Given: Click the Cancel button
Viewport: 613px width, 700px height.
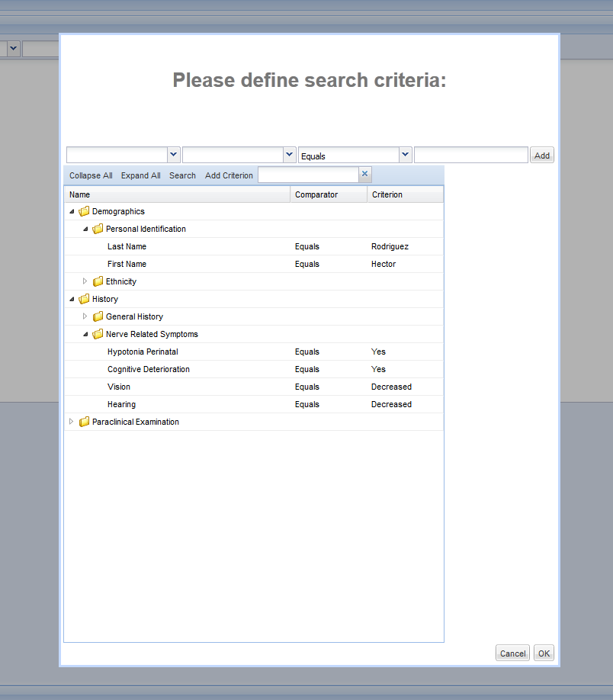Looking at the screenshot, I should coord(512,653).
